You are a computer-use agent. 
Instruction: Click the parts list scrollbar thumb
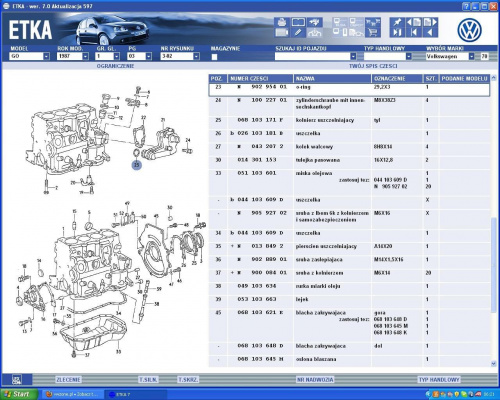[x=494, y=265]
